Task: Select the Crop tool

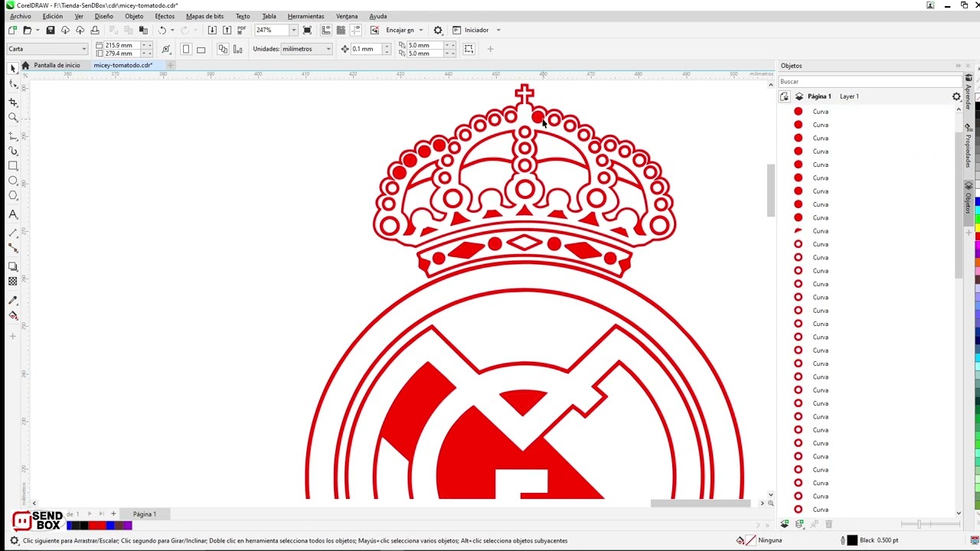Action: [13, 102]
